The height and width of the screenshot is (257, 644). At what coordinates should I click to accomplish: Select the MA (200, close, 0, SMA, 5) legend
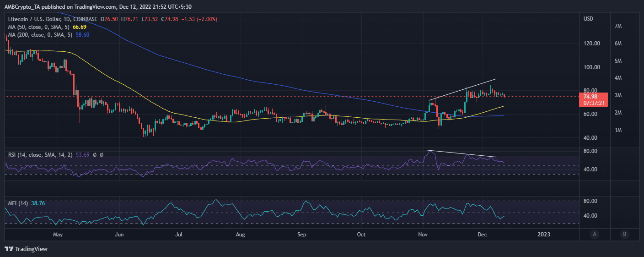pos(40,35)
